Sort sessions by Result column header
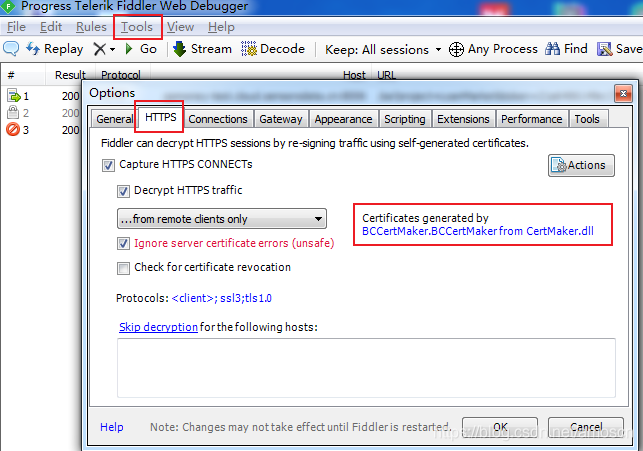The image size is (643, 451). [70, 75]
